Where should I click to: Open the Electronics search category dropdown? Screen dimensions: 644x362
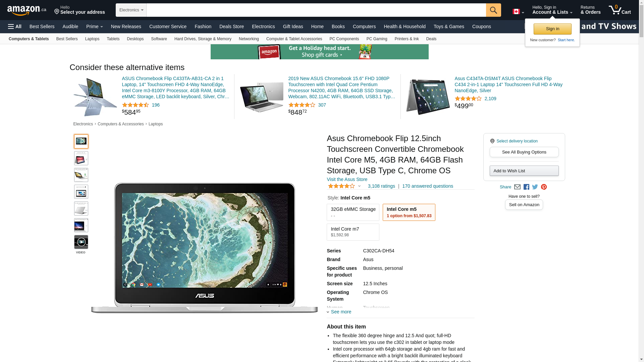131,10
